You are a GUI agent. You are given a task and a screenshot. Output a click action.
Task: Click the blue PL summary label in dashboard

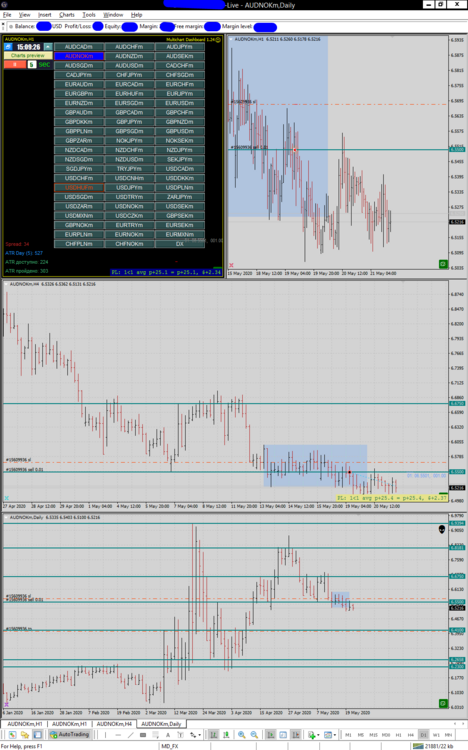[x=166, y=272]
